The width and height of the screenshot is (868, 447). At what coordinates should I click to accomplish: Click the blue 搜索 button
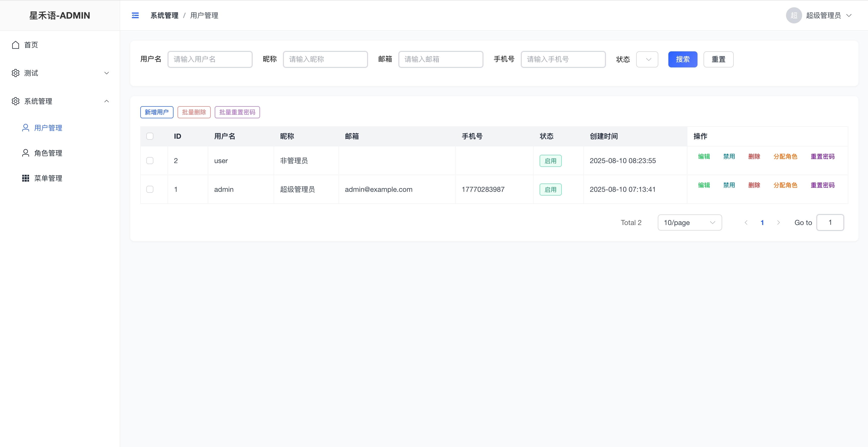(683, 59)
